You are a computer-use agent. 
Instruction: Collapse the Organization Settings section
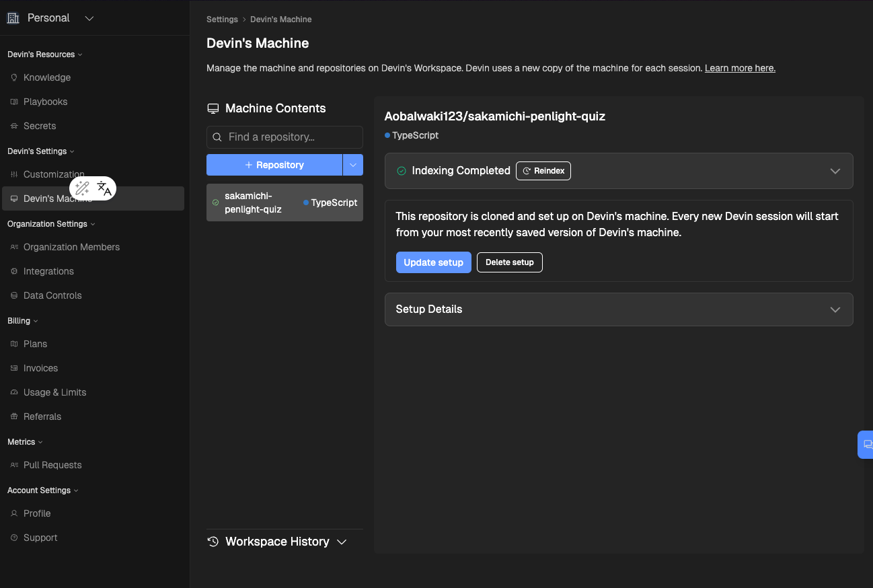51,224
